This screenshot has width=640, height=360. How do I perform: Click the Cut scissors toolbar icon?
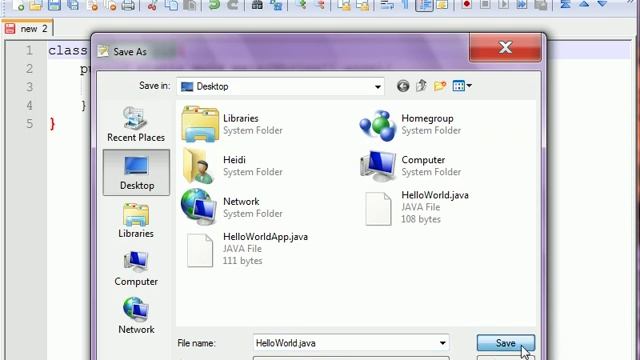click(153, 4)
